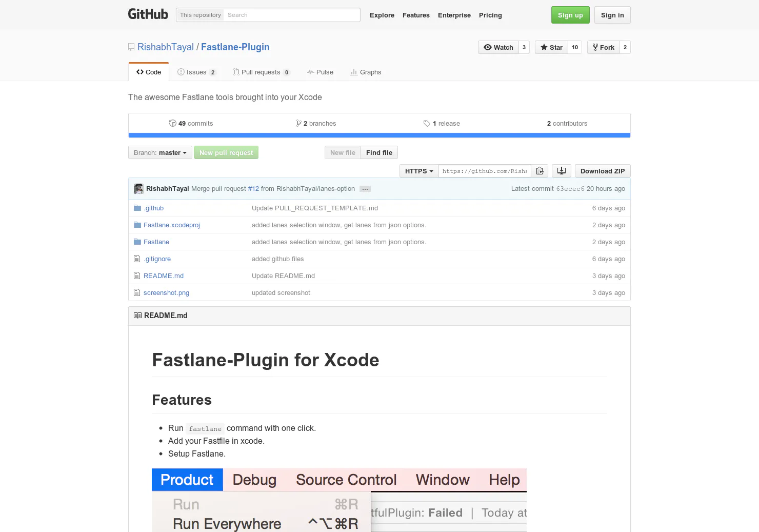The height and width of the screenshot is (532, 759).
Task: Open the HTTPS clone protocol dropdown
Action: tap(419, 171)
